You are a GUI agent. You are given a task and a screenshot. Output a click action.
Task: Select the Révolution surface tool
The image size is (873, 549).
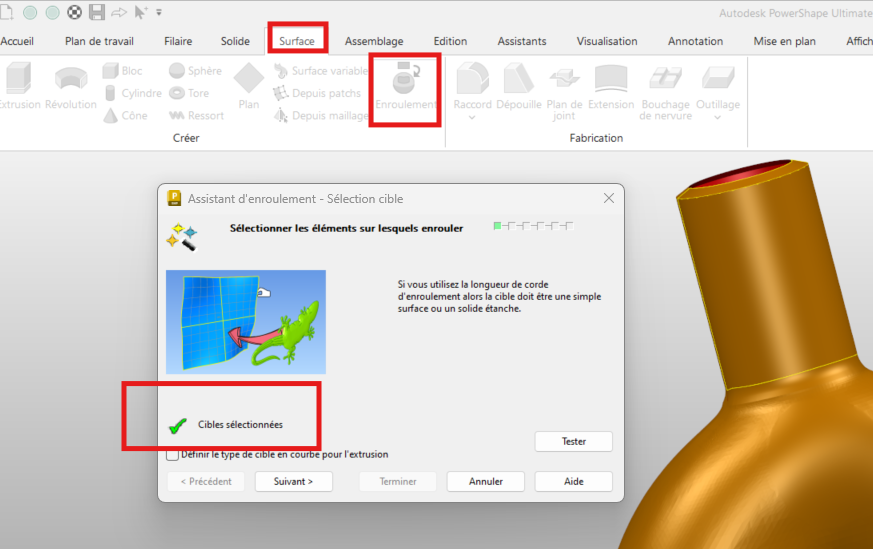point(71,86)
